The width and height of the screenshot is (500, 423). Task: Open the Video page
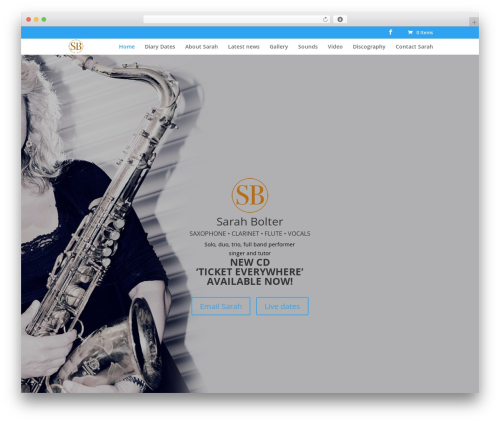click(x=335, y=47)
